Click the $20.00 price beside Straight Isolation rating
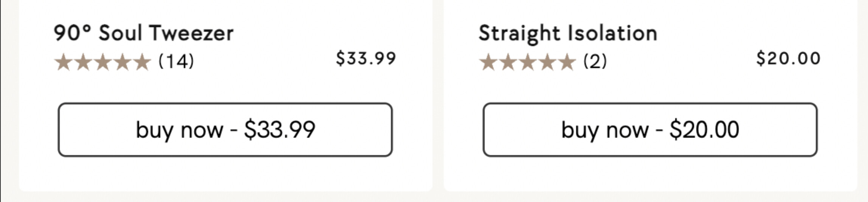The height and width of the screenshot is (202, 868). point(788,59)
